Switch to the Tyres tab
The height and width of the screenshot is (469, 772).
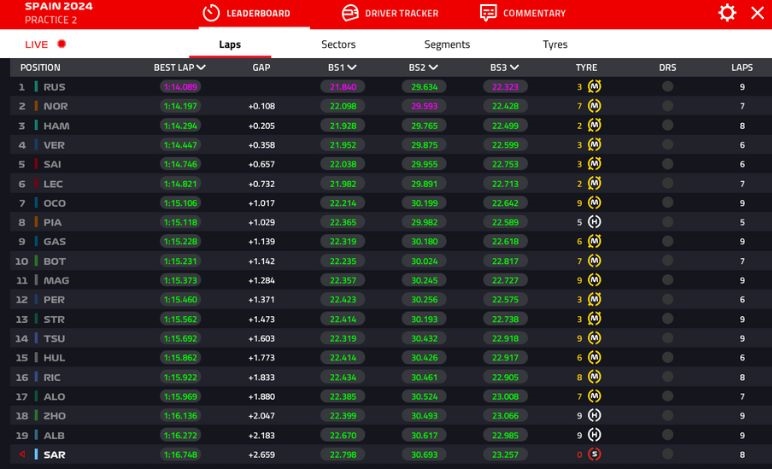[555, 44]
